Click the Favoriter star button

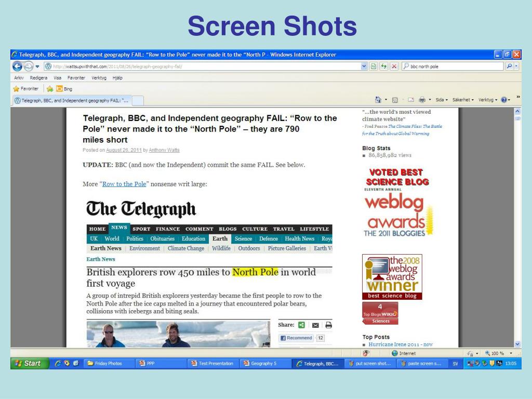click(x=26, y=89)
